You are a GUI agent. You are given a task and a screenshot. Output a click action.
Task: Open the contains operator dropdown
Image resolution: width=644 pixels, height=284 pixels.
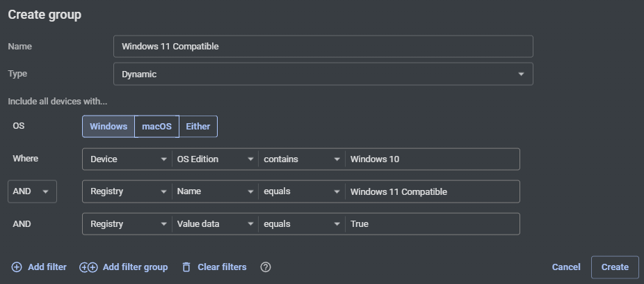click(302, 159)
